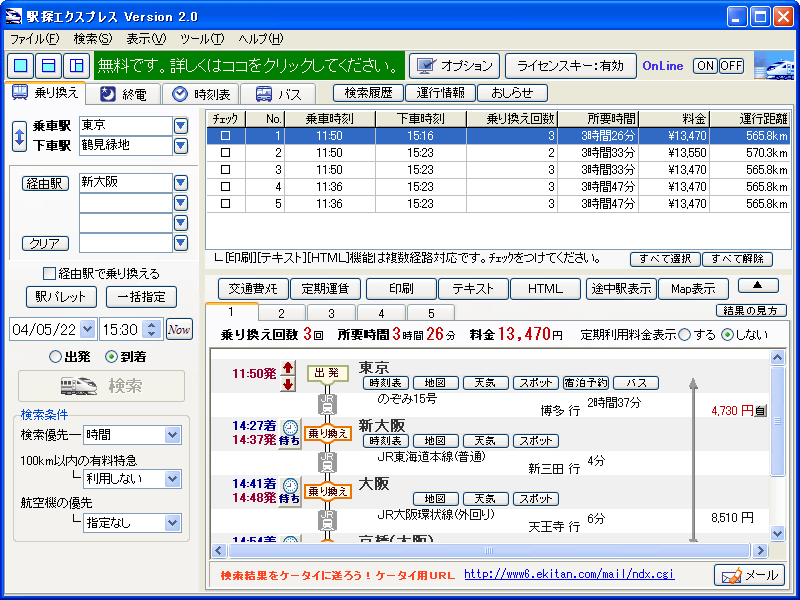Open the ファイル menu
This screenshot has width=800, height=600.
(x=34, y=39)
